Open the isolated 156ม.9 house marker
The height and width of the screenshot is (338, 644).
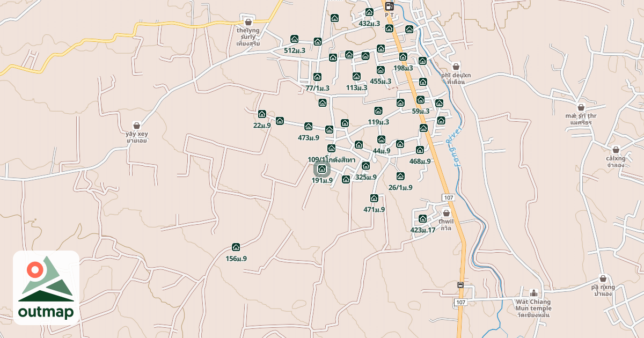coord(236,247)
